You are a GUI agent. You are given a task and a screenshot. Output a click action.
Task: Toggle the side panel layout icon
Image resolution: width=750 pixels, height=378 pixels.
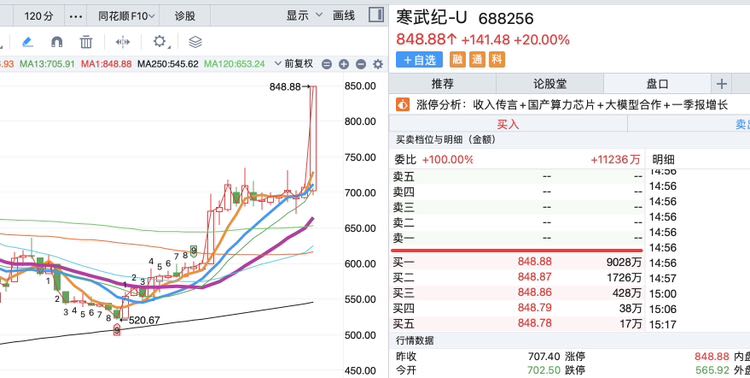point(376,15)
